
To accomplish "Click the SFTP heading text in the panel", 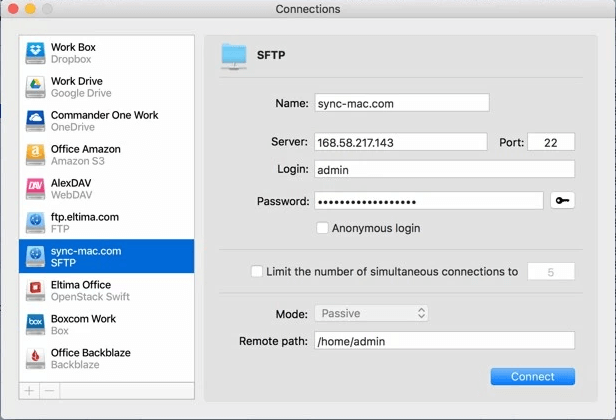I will coord(271,55).
